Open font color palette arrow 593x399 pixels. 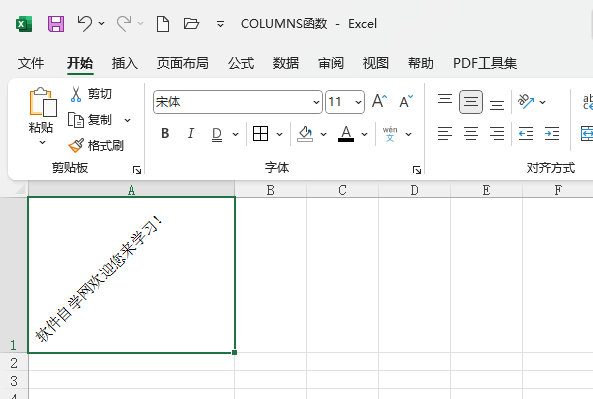[x=364, y=134]
